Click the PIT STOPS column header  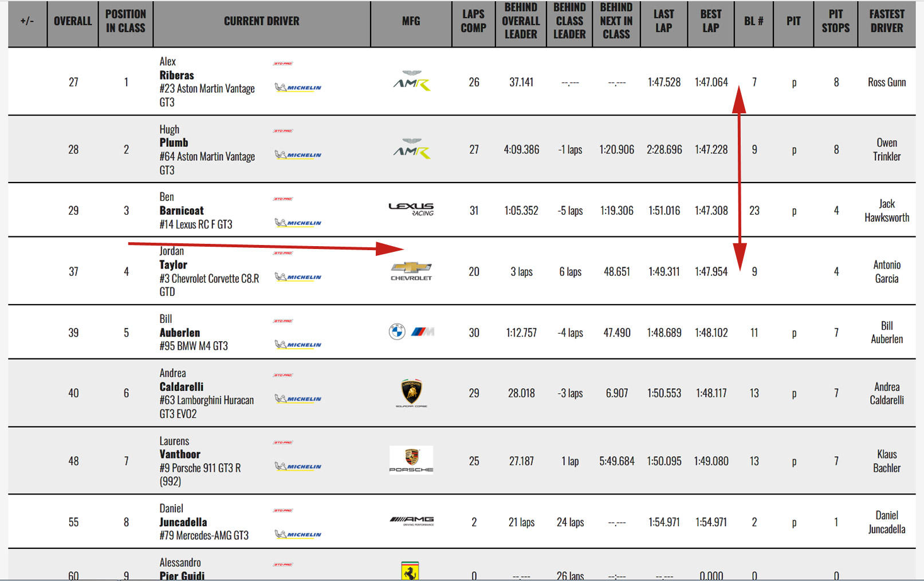click(x=835, y=21)
